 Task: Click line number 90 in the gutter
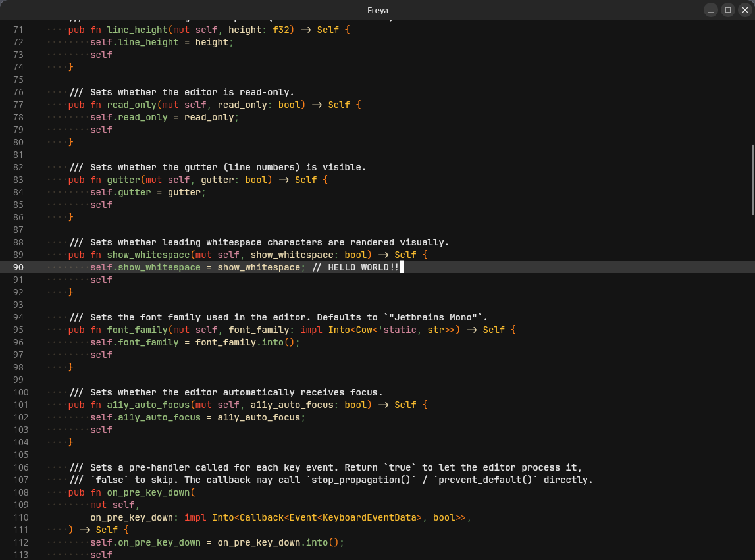[18, 267]
